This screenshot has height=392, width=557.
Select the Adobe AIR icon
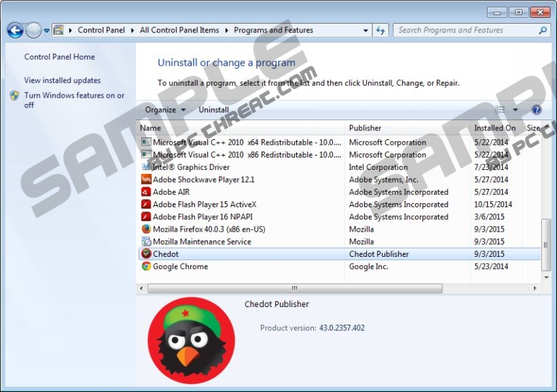pos(146,192)
